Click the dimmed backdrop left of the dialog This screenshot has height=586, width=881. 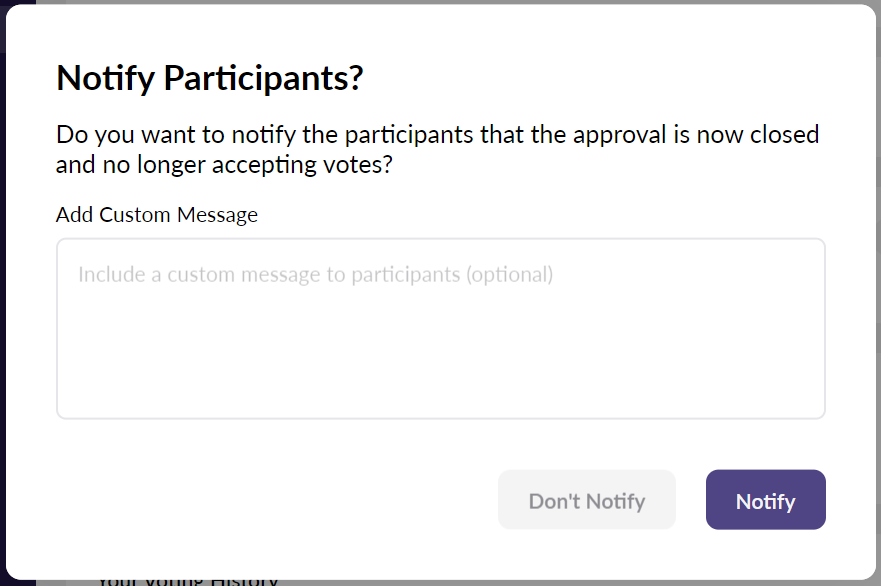click(x=3, y=300)
